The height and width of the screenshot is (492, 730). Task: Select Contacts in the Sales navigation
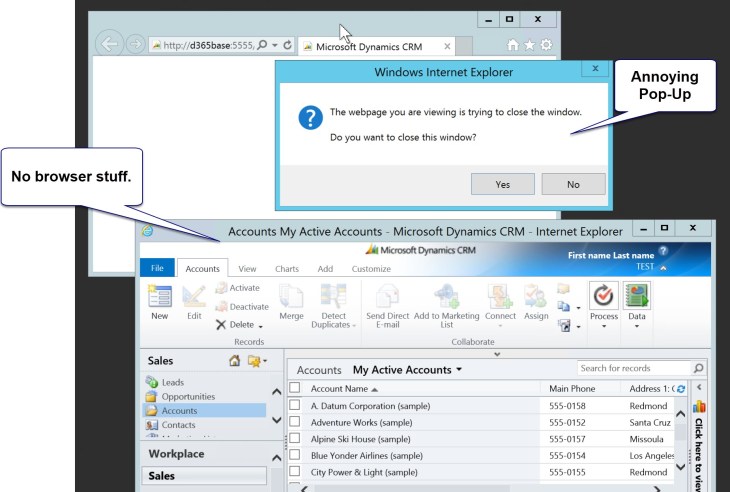(x=178, y=425)
